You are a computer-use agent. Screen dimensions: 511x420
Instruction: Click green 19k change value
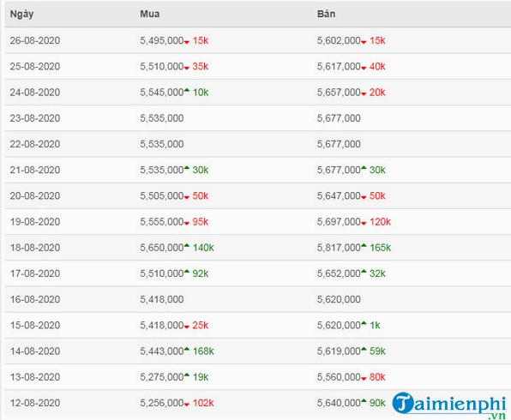click(x=201, y=377)
